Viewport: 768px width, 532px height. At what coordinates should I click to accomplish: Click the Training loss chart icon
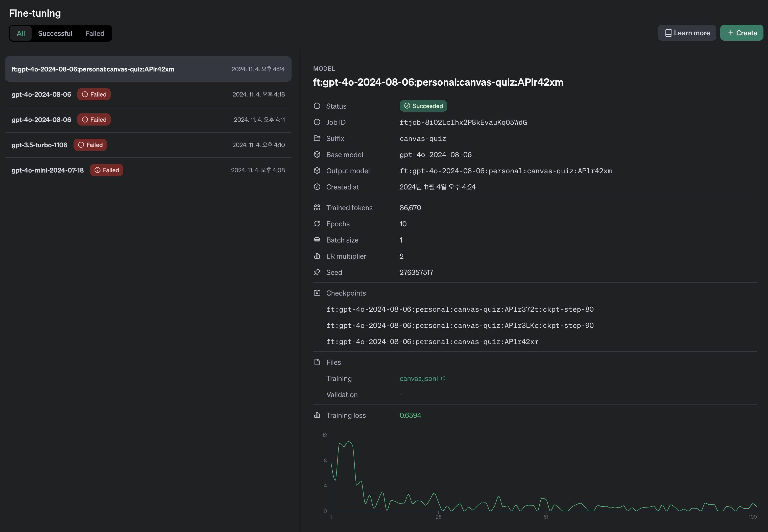317,415
